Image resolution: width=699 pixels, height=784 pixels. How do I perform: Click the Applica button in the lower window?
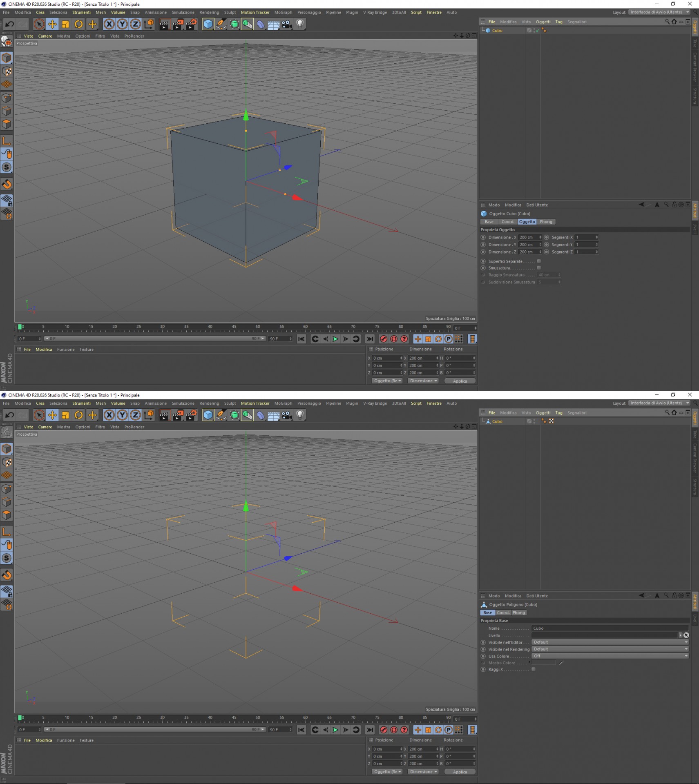click(x=460, y=772)
